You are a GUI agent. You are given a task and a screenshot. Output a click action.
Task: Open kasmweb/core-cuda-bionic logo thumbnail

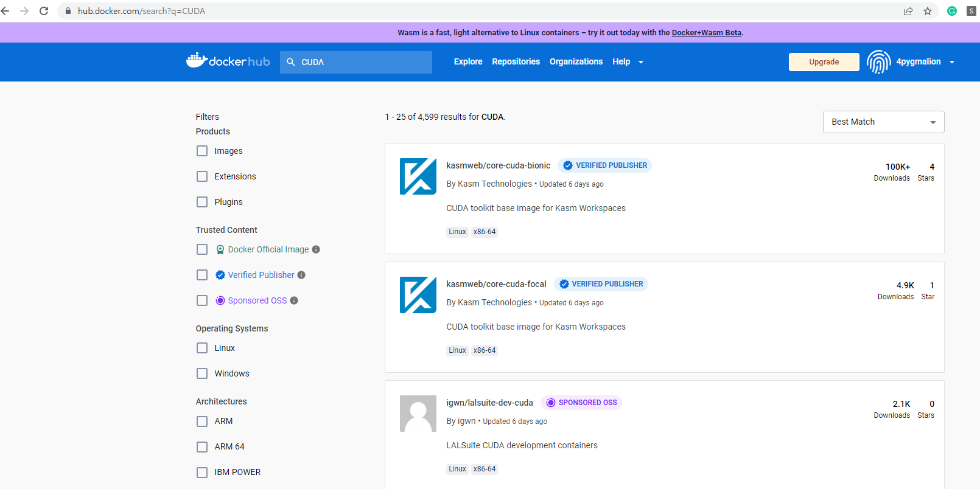[x=418, y=176]
